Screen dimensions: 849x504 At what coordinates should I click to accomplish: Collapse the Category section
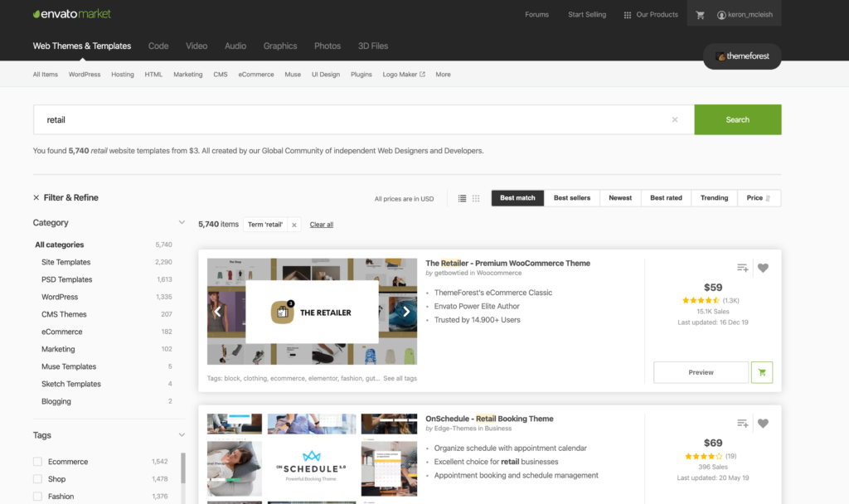(x=182, y=222)
